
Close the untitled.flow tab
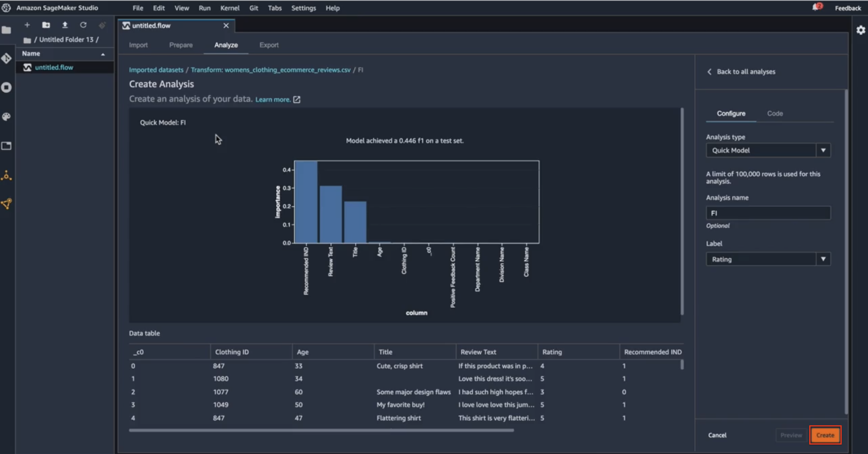pyautogui.click(x=226, y=26)
